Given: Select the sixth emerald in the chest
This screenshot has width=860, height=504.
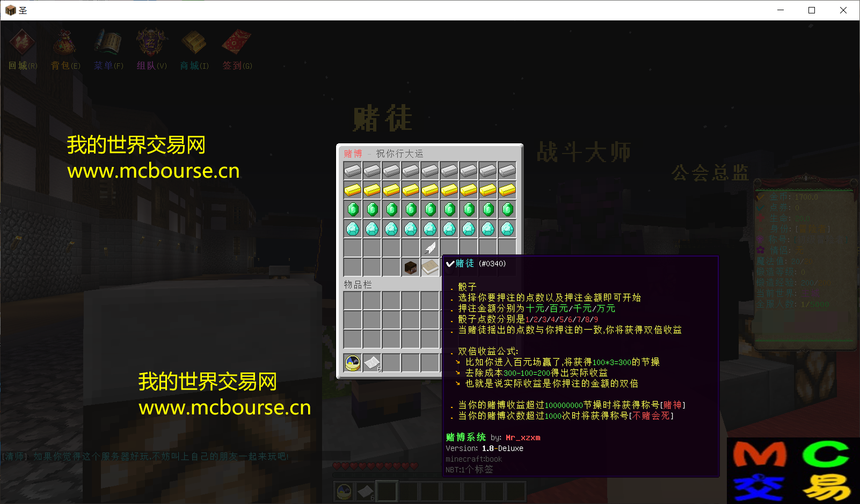Looking at the screenshot, I should [449, 209].
